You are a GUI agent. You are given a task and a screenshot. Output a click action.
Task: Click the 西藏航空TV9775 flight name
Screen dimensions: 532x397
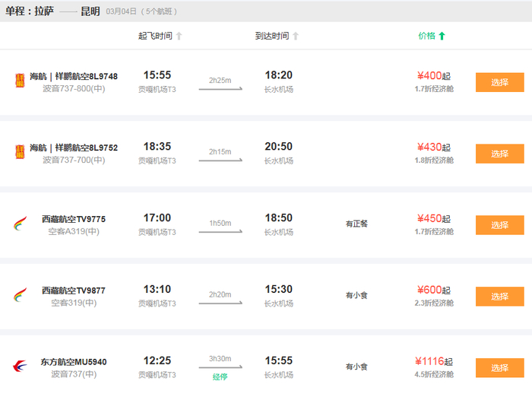click(73, 219)
